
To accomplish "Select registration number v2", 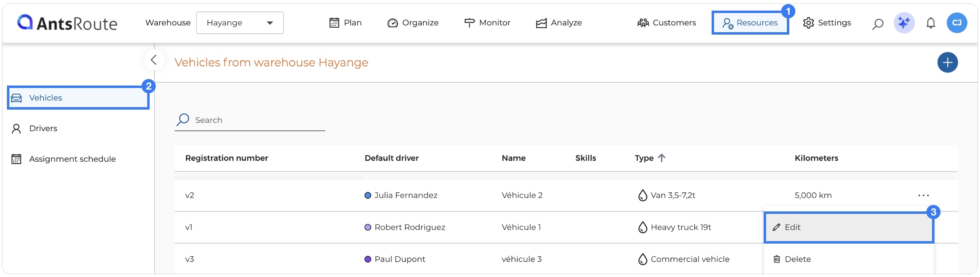I will 189,196.
